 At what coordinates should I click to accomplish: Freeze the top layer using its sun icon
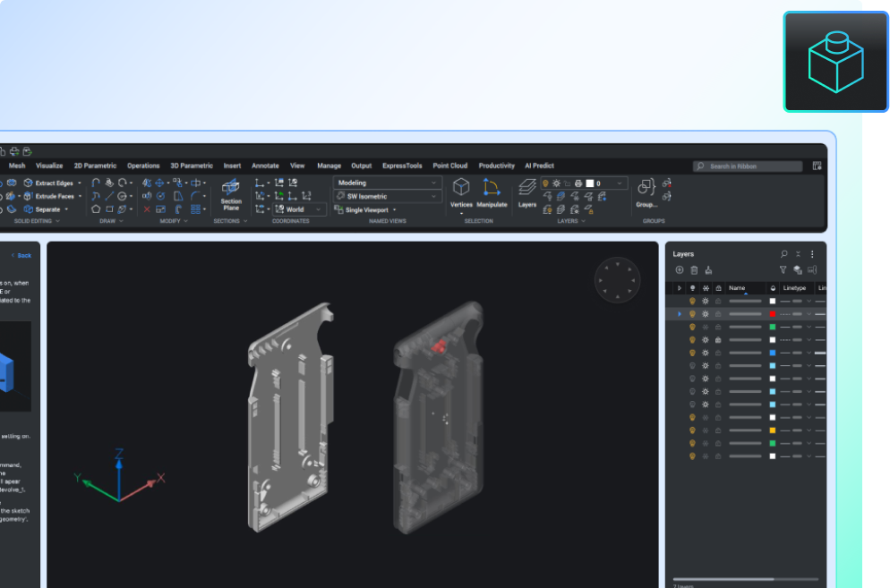pos(706,302)
